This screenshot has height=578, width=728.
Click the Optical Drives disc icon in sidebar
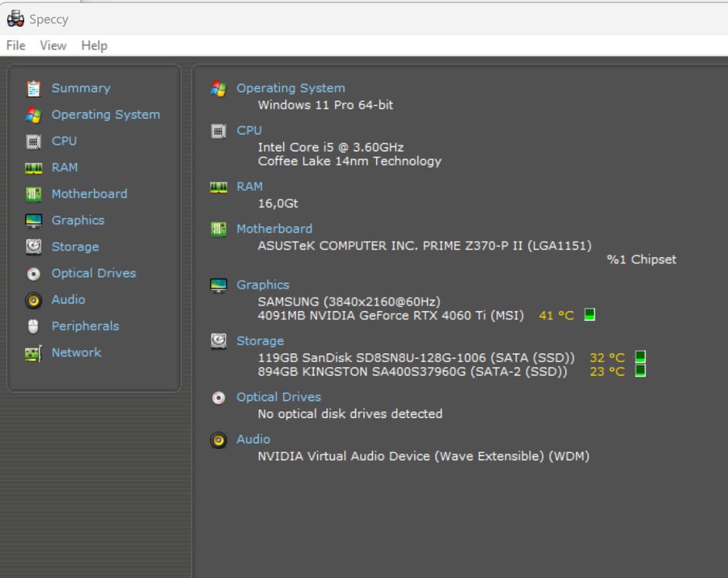pyautogui.click(x=33, y=274)
